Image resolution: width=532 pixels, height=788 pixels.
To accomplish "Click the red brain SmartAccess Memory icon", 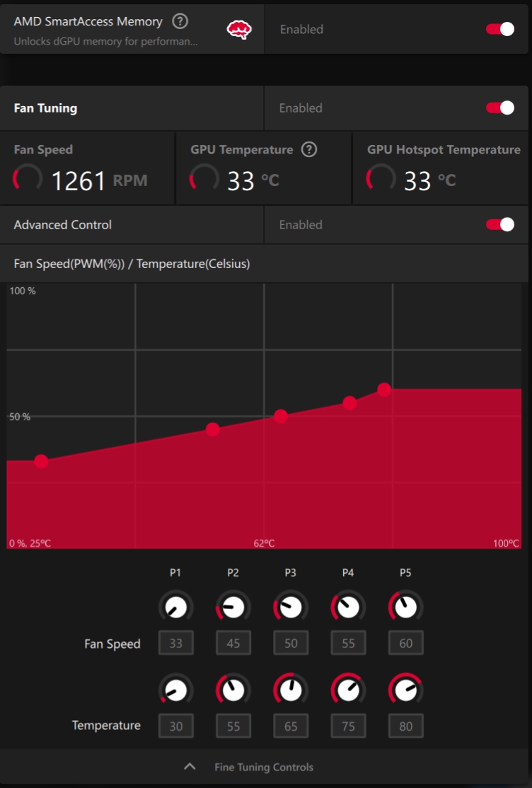I will [x=239, y=30].
